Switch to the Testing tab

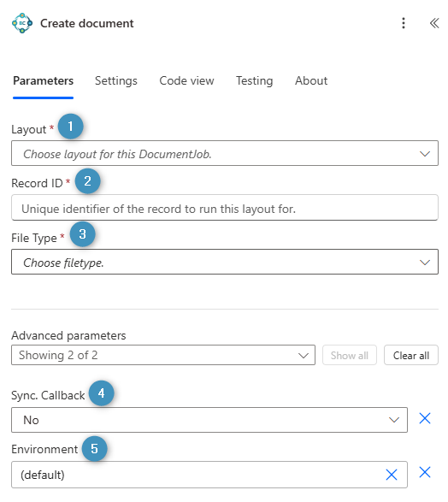[x=255, y=80]
